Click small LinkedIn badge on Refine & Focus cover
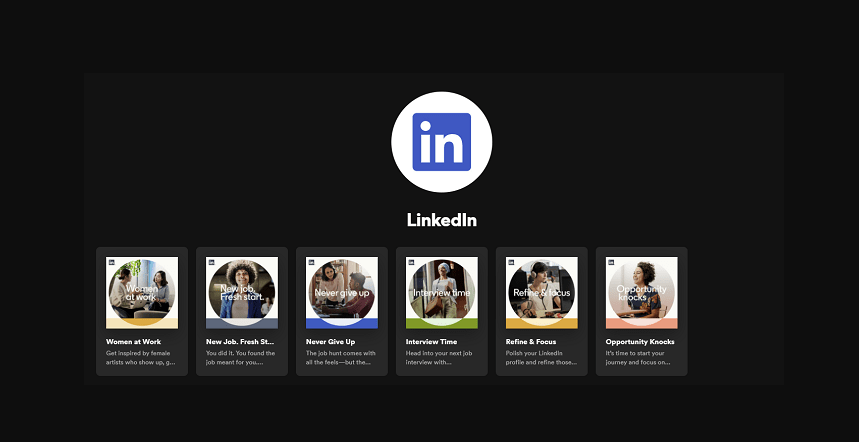 [x=511, y=262]
